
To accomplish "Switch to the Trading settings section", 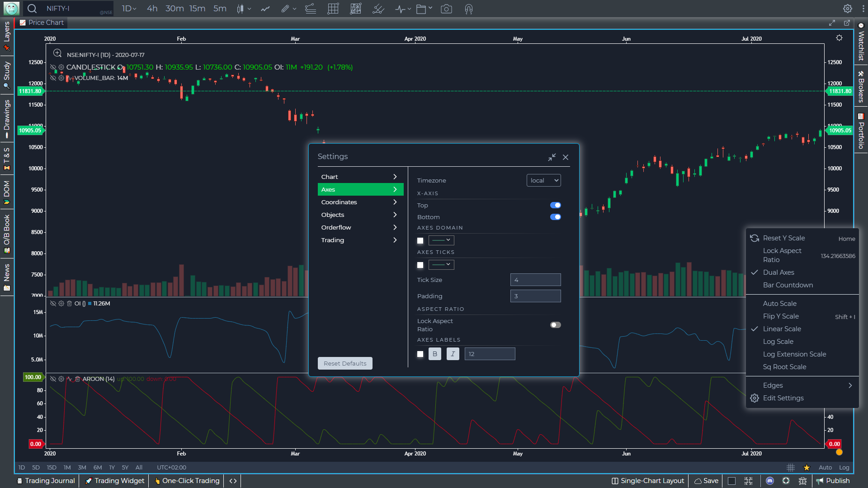I will pos(332,240).
